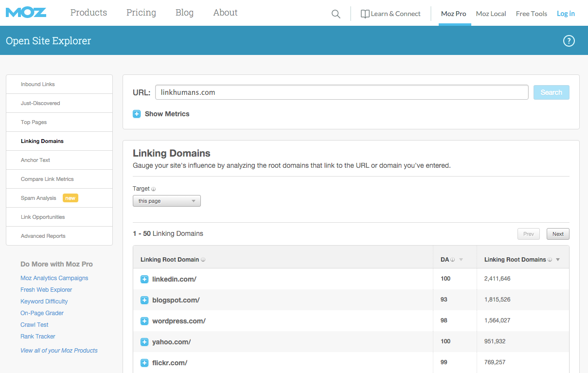Click the Open Site Explorer help icon
This screenshot has width=588, height=373.
click(x=569, y=41)
